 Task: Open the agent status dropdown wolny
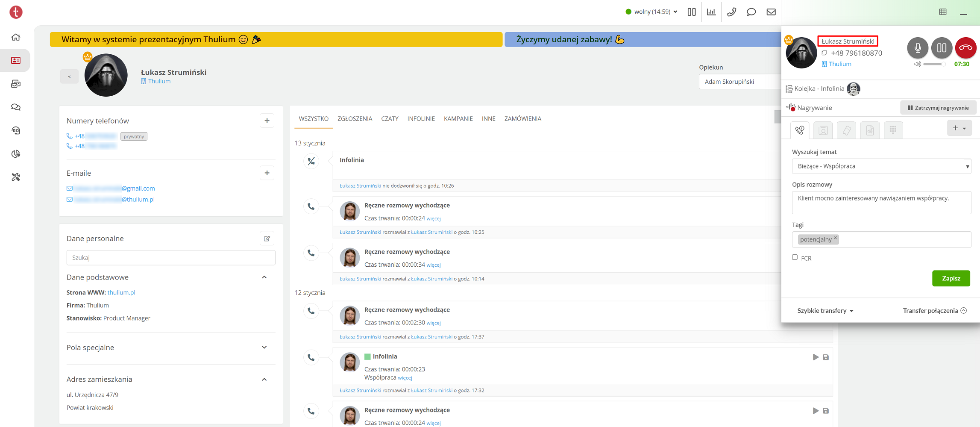tap(652, 12)
